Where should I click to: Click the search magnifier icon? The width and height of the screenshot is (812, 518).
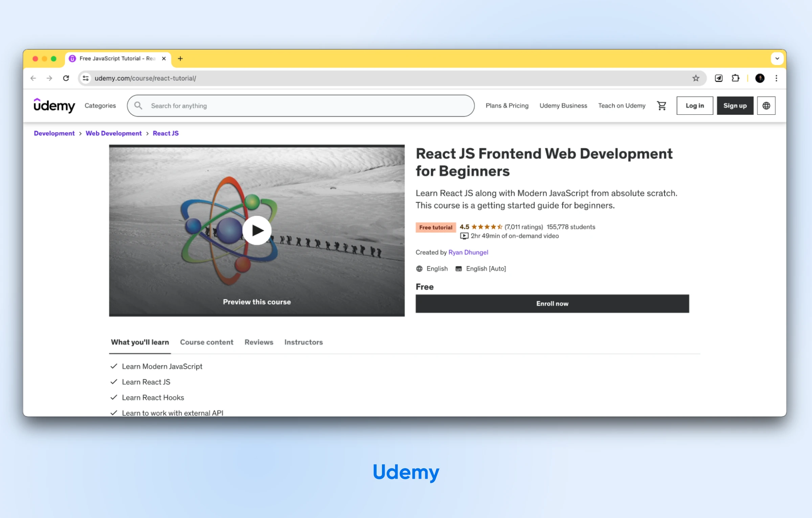138,106
